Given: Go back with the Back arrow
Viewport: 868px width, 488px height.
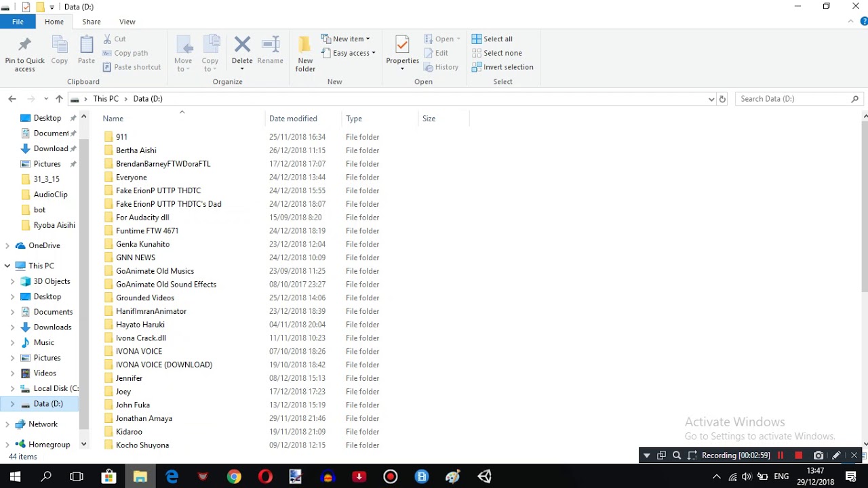Looking at the screenshot, I should pyautogui.click(x=12, y=99).
